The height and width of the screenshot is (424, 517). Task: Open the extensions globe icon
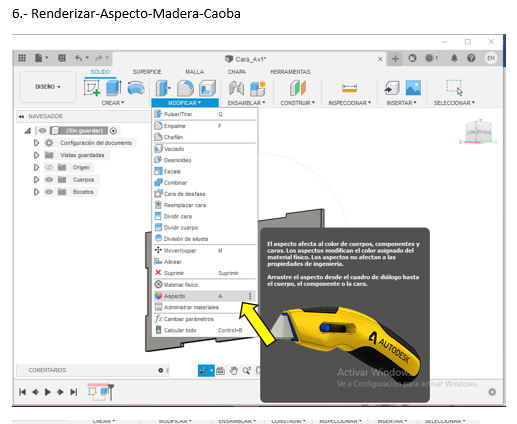[412, 58]
